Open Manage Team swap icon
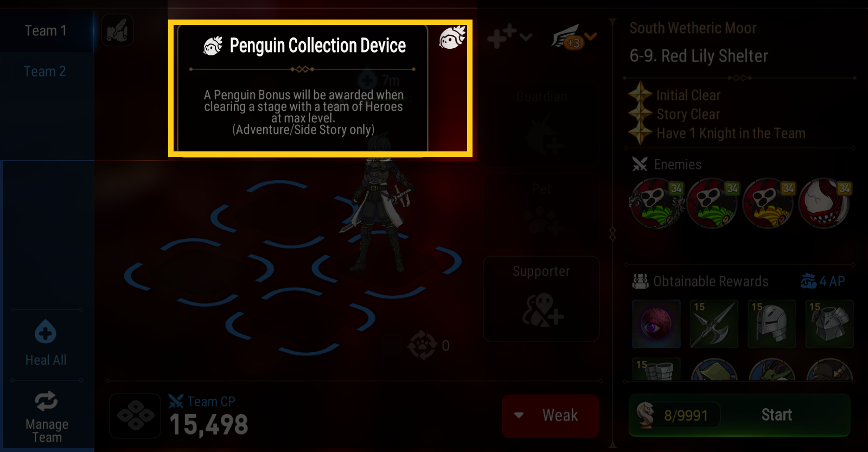 [x=46, y=402]
